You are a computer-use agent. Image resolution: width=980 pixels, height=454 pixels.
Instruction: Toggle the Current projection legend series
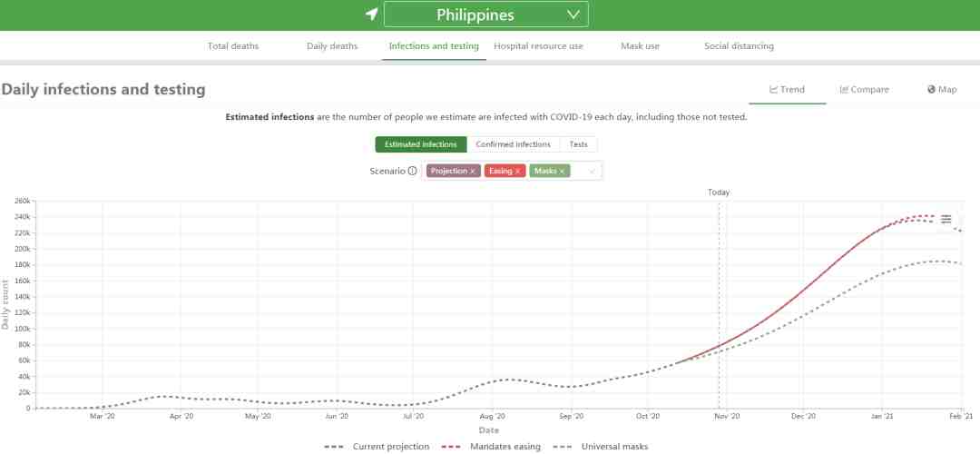click(x=377, y=447)
